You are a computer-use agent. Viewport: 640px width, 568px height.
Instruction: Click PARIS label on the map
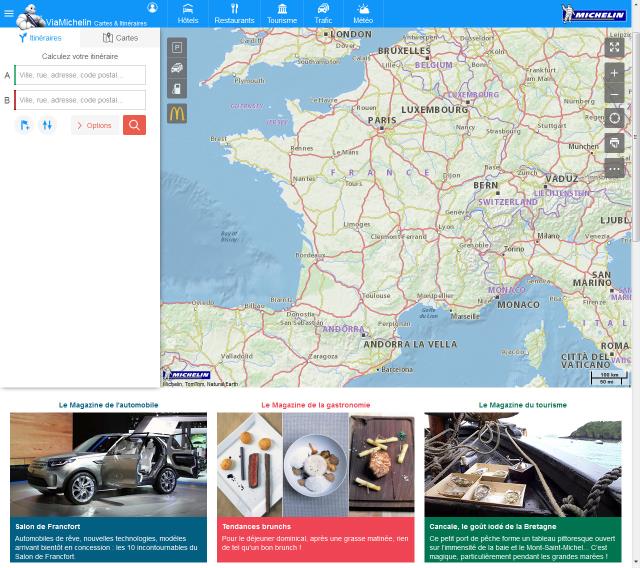pos(382,120)
